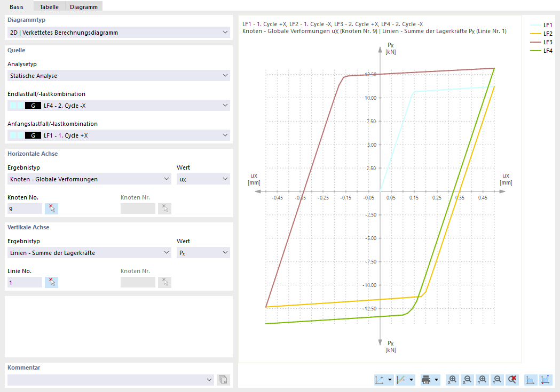560x392 pixels.
Task: Click the Knoten No. field containing 9
Action: pos(25,209)
